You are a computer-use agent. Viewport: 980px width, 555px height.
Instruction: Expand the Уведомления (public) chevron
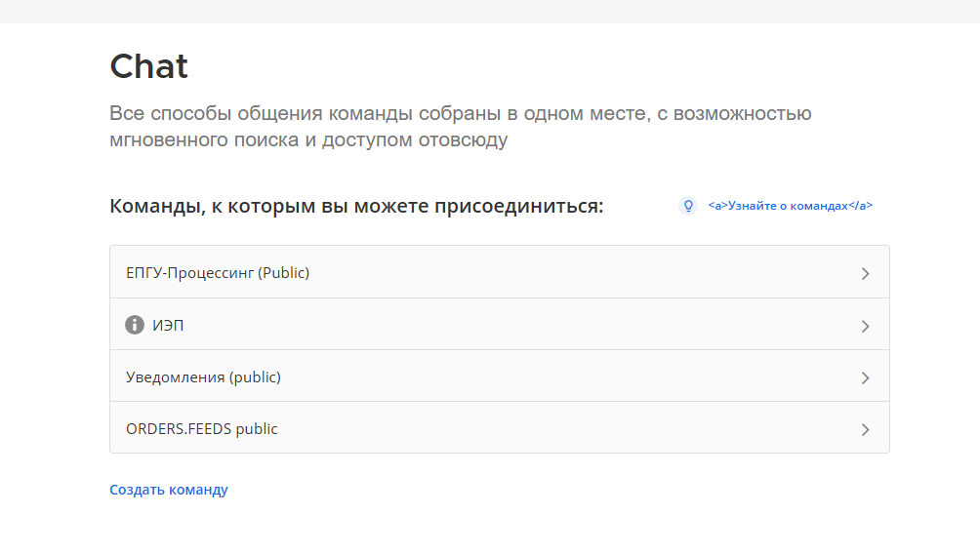coord(865,377)
